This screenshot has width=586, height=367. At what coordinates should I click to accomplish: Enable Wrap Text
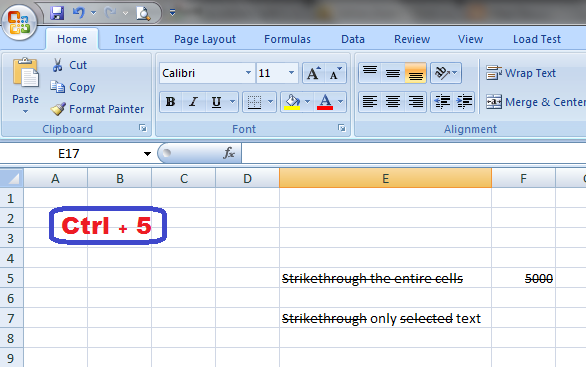coord(521,73)
